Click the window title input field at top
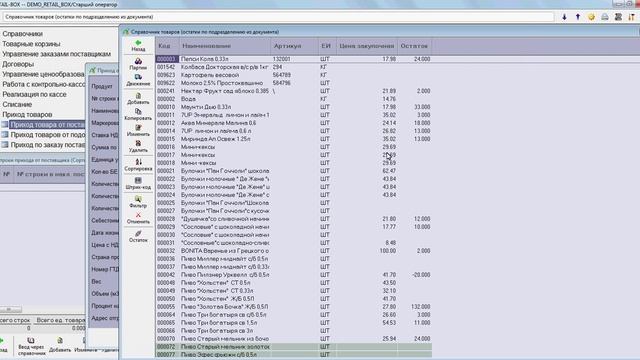 tap(278, 17)
